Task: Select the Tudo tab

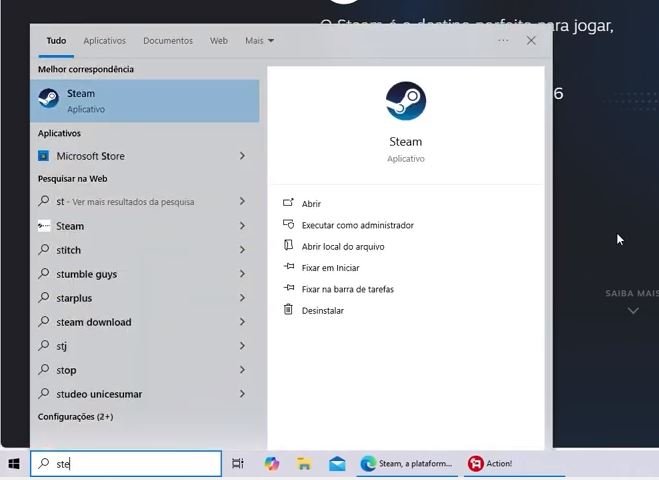Action: pyautogui.click(x=56, y=41)
